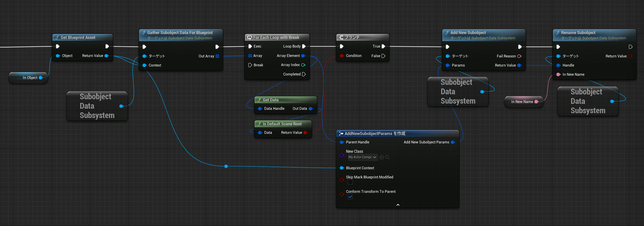
Task: Open the My Actor Component class dropdown
Action: (x=362, y=157)
